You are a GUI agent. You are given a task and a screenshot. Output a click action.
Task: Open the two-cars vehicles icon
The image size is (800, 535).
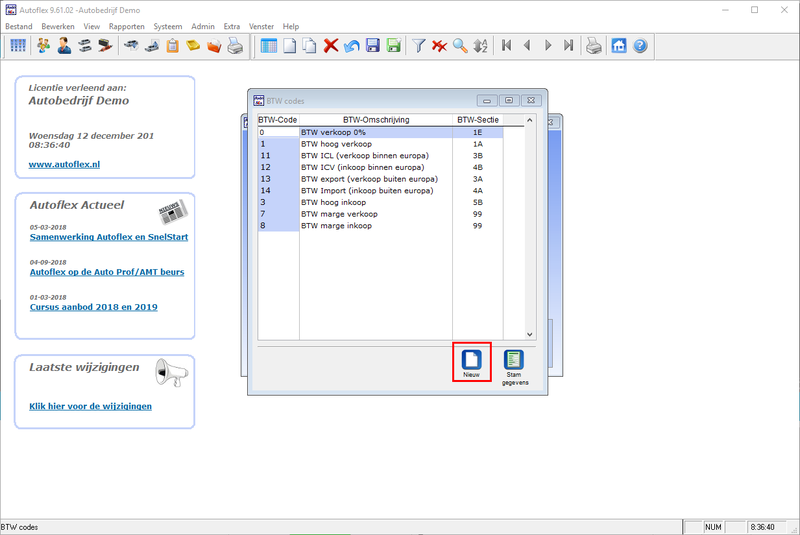click(85, 46)
